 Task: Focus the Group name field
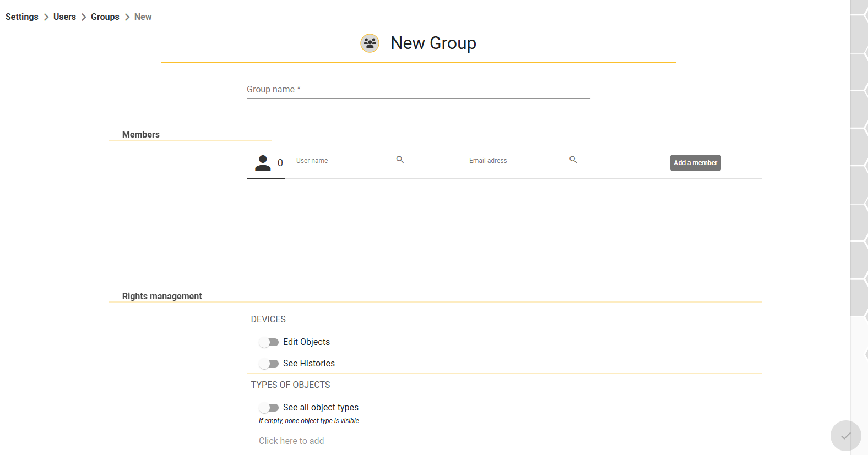(x=419, y=90)
